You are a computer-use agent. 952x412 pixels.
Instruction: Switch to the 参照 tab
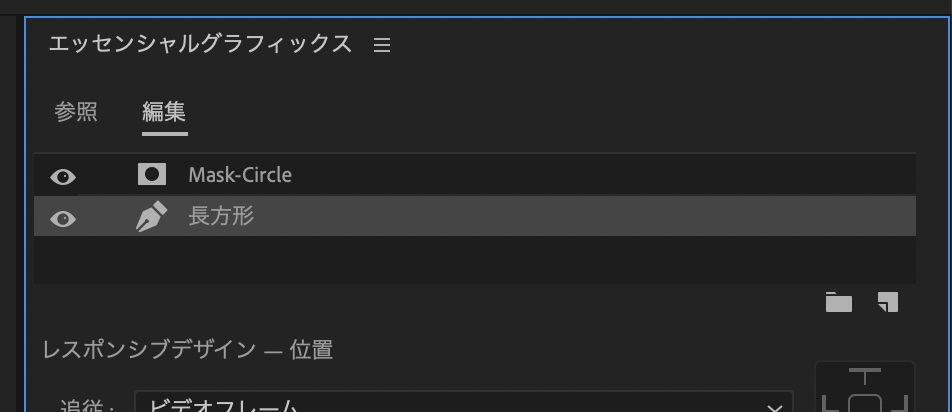coord(76,111)
